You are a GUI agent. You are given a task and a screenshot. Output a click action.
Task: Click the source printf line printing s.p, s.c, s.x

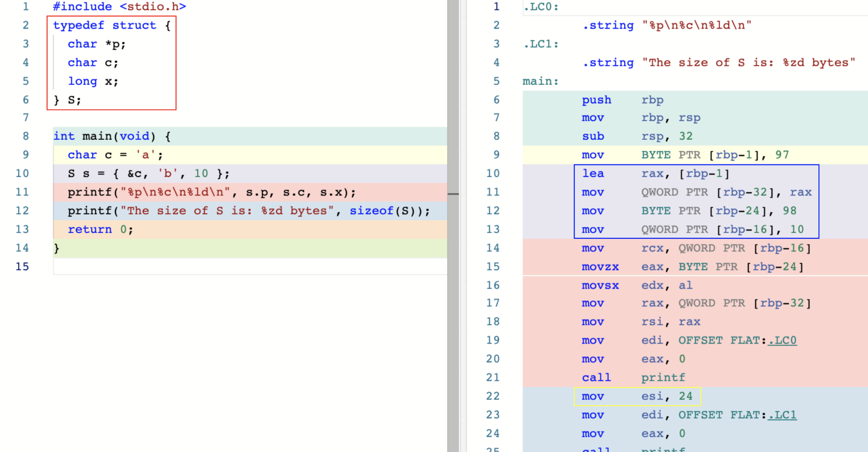pos(212,192)
